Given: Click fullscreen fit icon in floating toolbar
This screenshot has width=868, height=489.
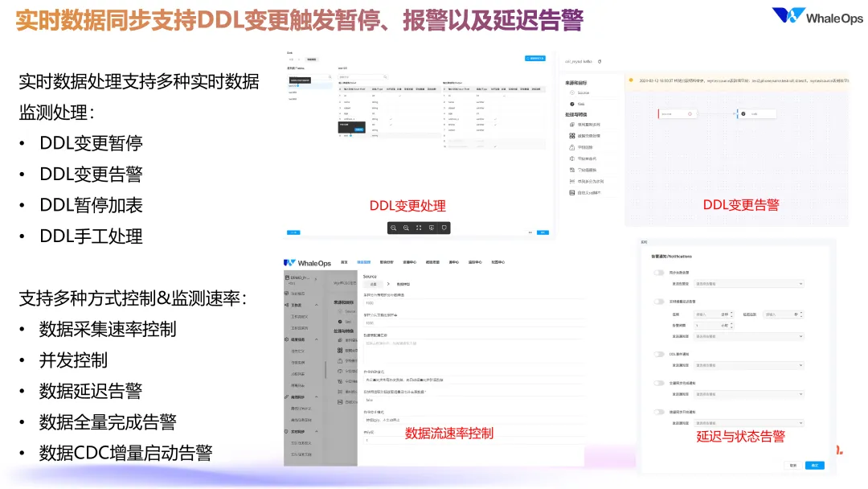Looking at the screenshot, I should (419, 228).
